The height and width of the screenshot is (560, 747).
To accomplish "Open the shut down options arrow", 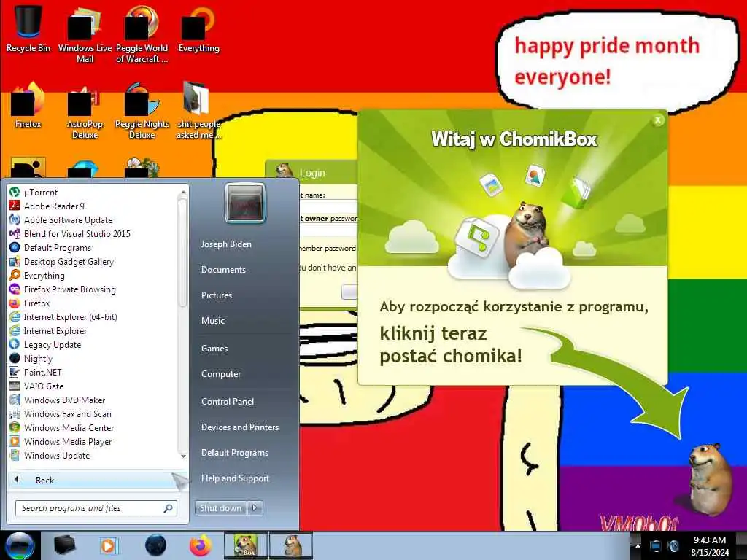I will tap(255, 508).
